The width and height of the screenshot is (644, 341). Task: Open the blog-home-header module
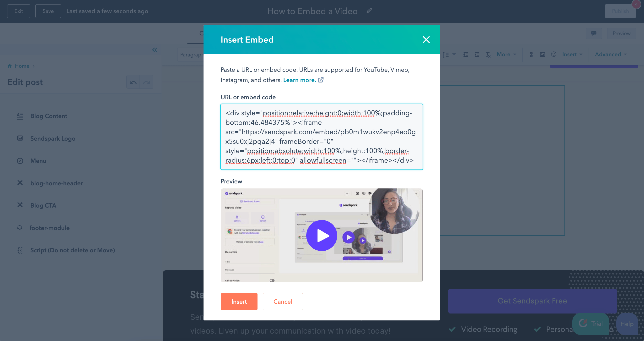(57, 183)
